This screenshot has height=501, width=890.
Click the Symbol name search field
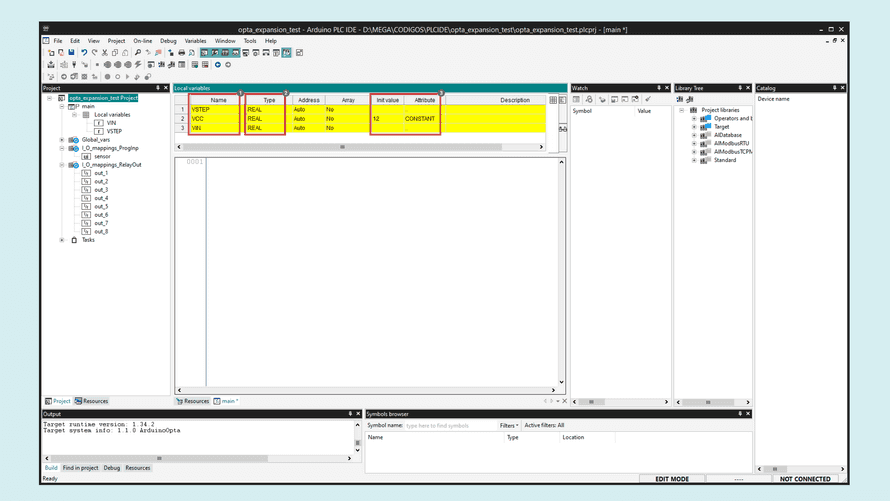pyautogui.click(x=449, y=425)
